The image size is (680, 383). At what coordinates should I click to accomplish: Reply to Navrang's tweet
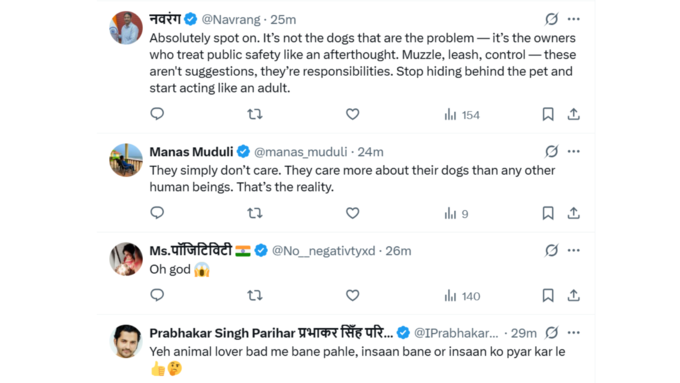(x=157, y=114)
